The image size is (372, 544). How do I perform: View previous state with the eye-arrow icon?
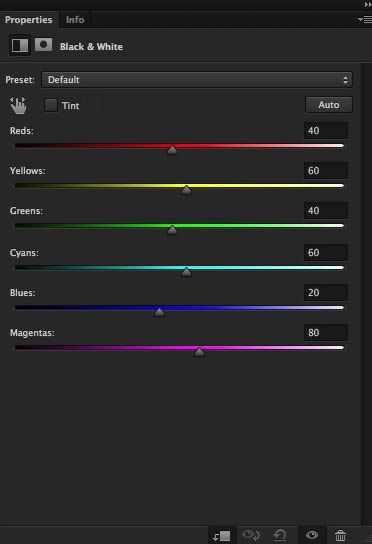click(x=251, y=535)
